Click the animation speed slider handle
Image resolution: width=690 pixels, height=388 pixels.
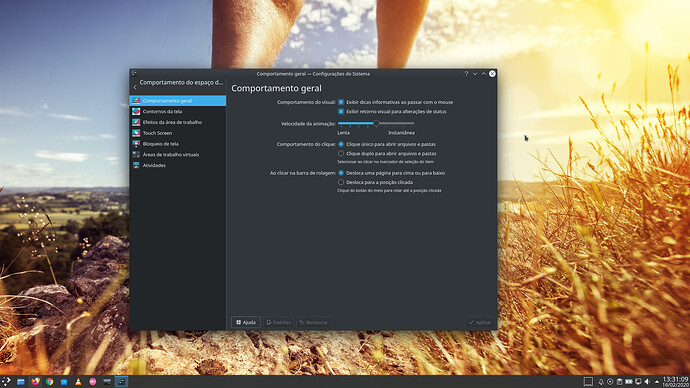pyautogui.click(x=376, y=124)
